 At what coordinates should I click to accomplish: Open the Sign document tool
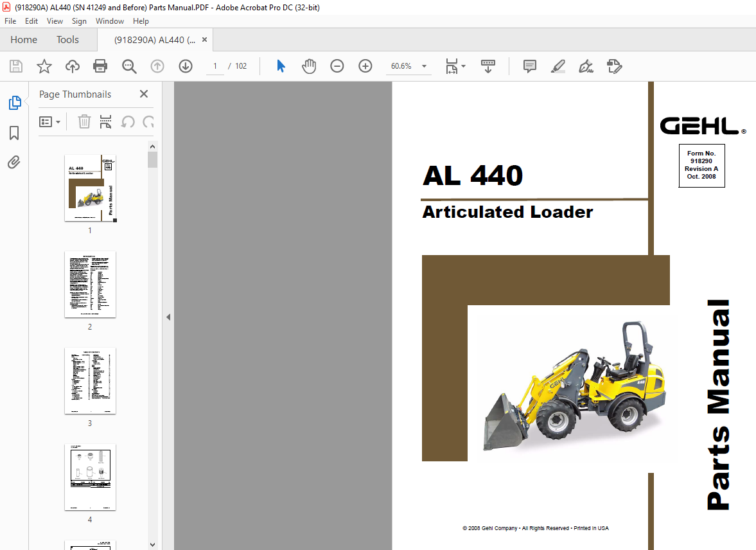coord(586,66)
